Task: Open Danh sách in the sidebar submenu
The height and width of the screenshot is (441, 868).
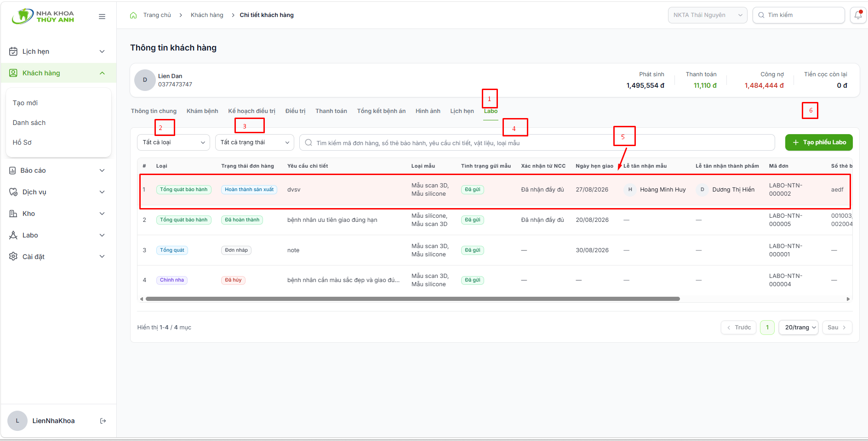Action: coord(29,123)
